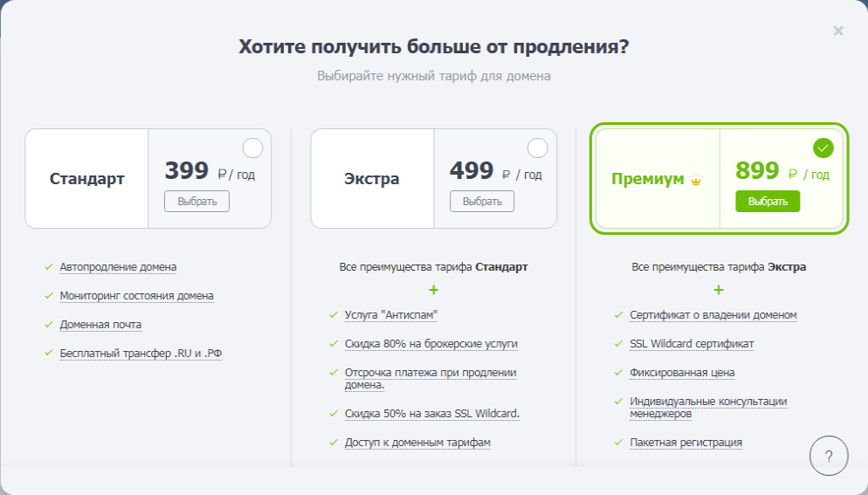
Task: Click the Стандарт tariff name card
Action: pyautogui.click(x=87, y=179)
